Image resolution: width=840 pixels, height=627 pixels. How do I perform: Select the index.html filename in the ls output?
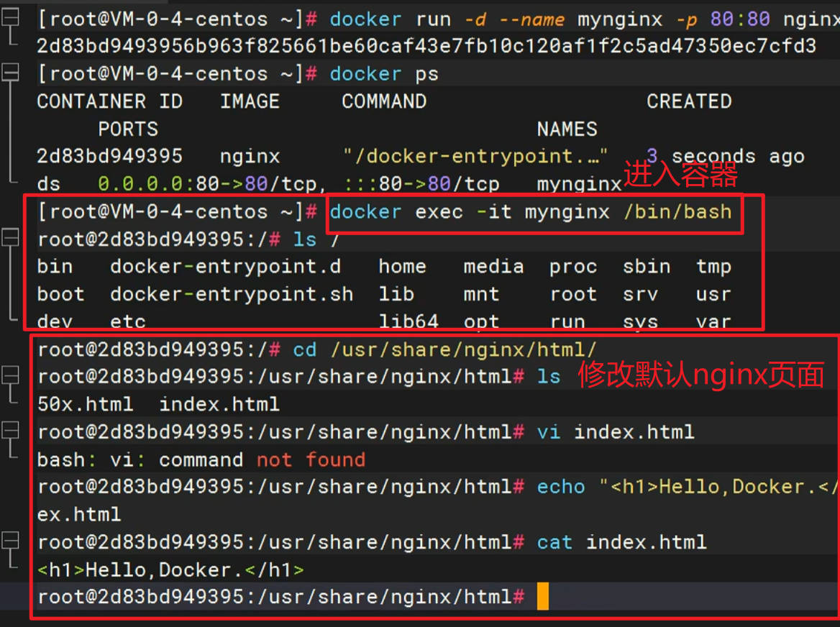pos(219,404)
